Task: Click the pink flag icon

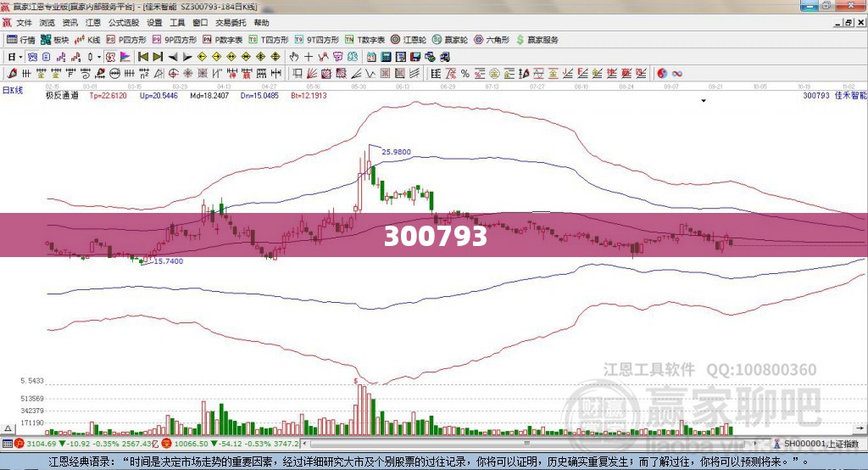Action: (125, 57)
